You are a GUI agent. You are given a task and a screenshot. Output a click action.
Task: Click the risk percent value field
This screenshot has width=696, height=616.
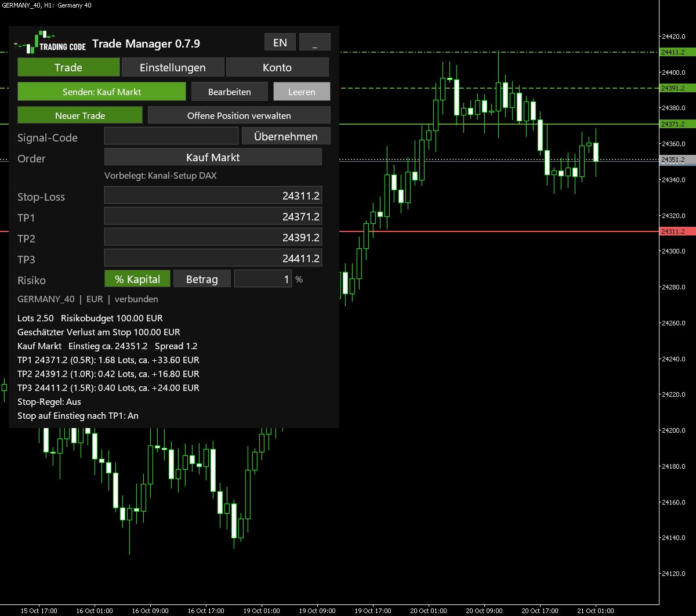pos(263,279)
